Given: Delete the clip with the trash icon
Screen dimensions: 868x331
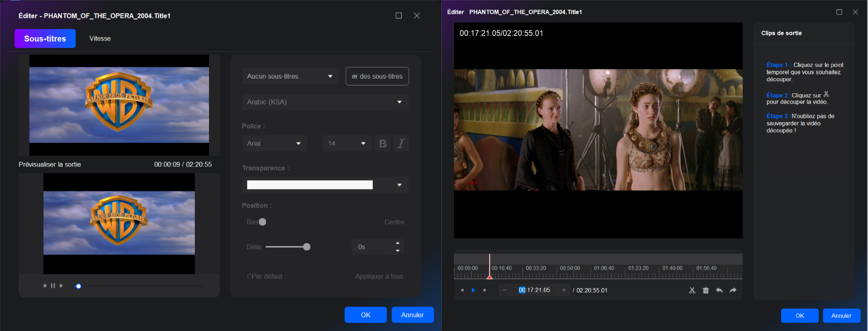Looking at the screenshot, I should point(705,290).
